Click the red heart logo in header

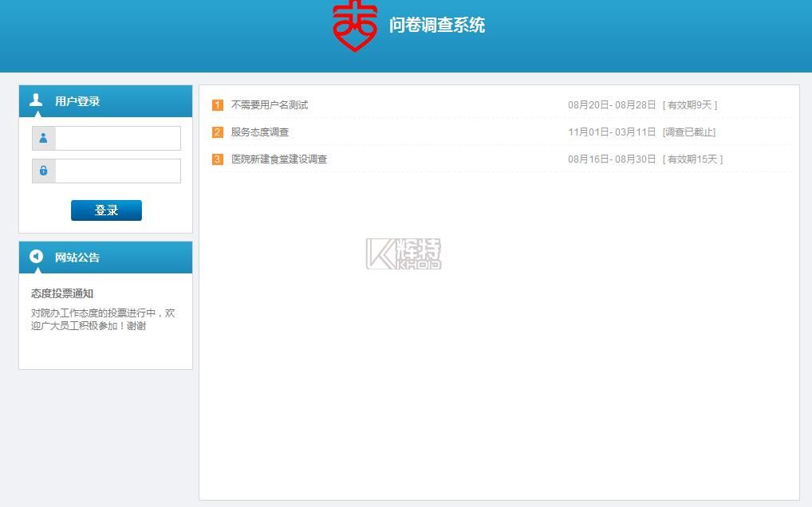tap(354, 26)
